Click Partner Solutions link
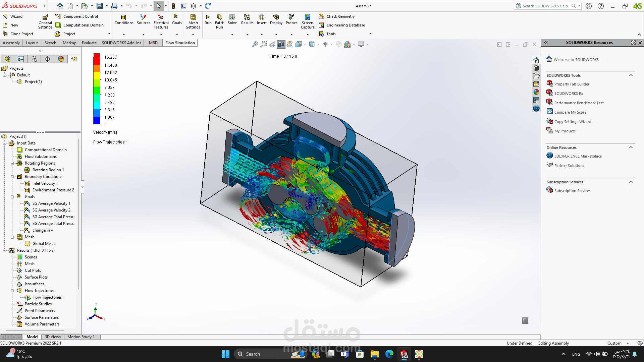This screenshot has height=362, width=644. click(x=569, y=166)
